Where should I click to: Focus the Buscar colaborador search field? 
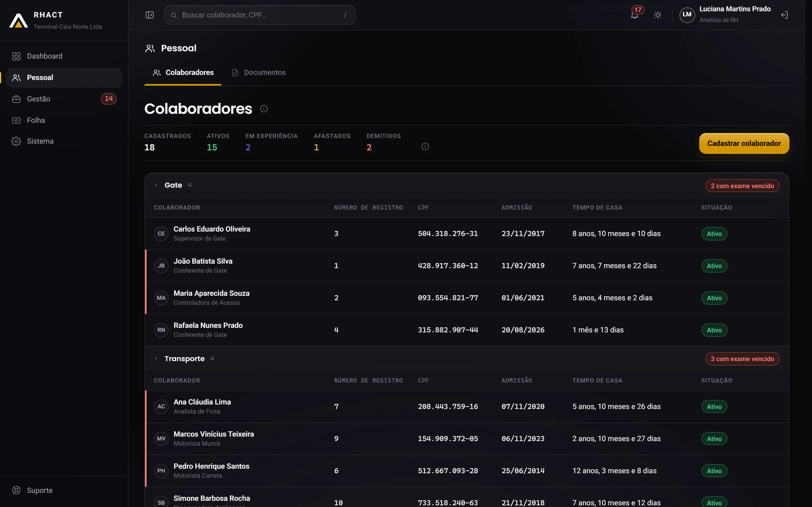260,15
